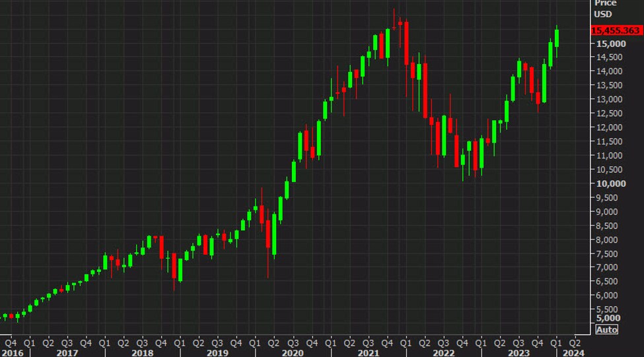Click the Auto scale button
The image size is (644, 357).
[606, 329]
